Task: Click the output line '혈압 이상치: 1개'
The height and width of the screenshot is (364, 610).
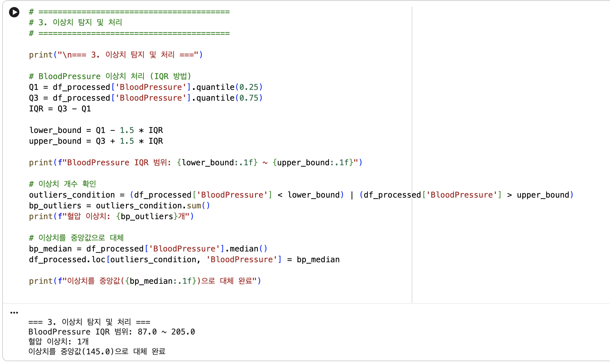Action: tap(58, 342)
